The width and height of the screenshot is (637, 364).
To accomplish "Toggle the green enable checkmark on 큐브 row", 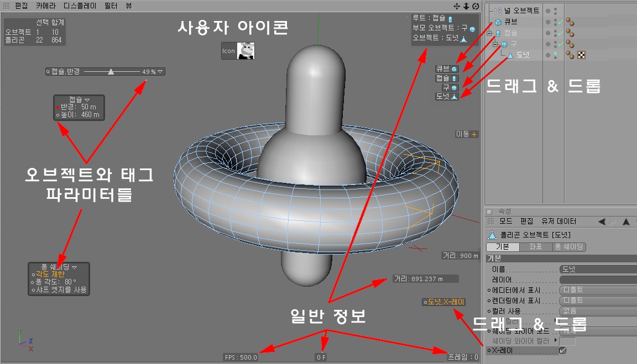I will coord(561,22).
